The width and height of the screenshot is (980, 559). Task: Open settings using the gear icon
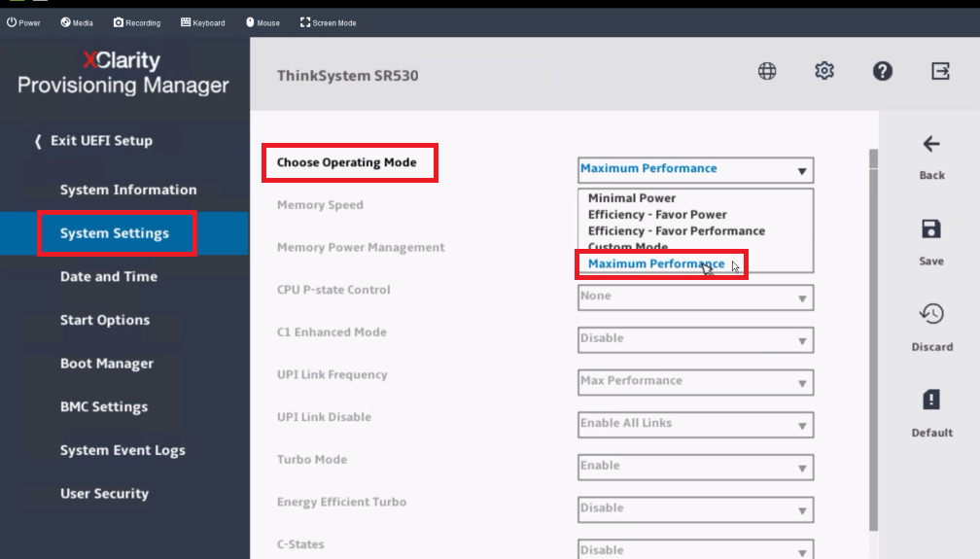click(824, 71)
